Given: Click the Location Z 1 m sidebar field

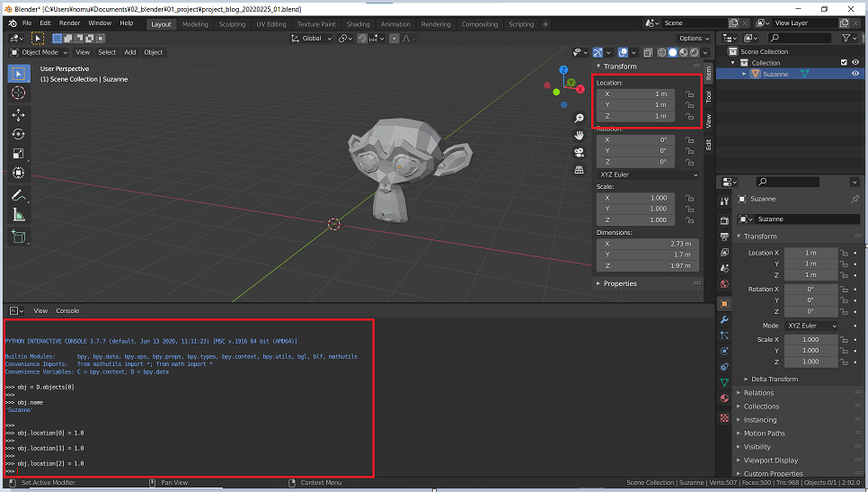Looking at the screenshot, I should point(635,116).
